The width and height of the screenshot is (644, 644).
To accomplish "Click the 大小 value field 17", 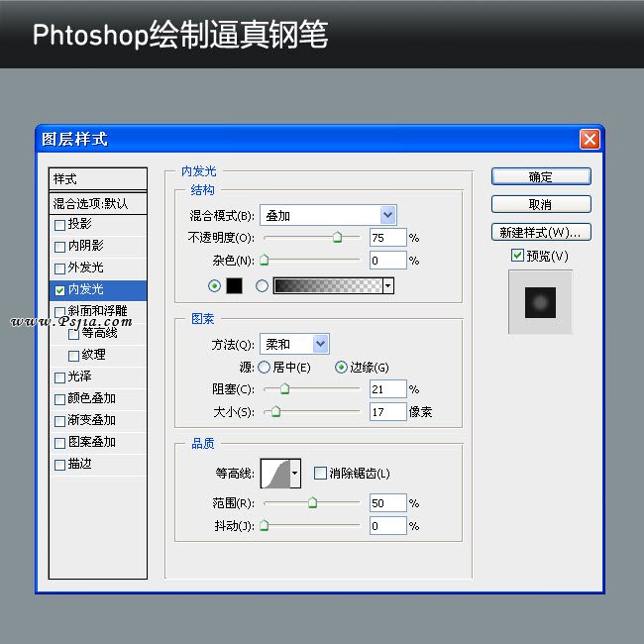I will click(x=387, y=411).
